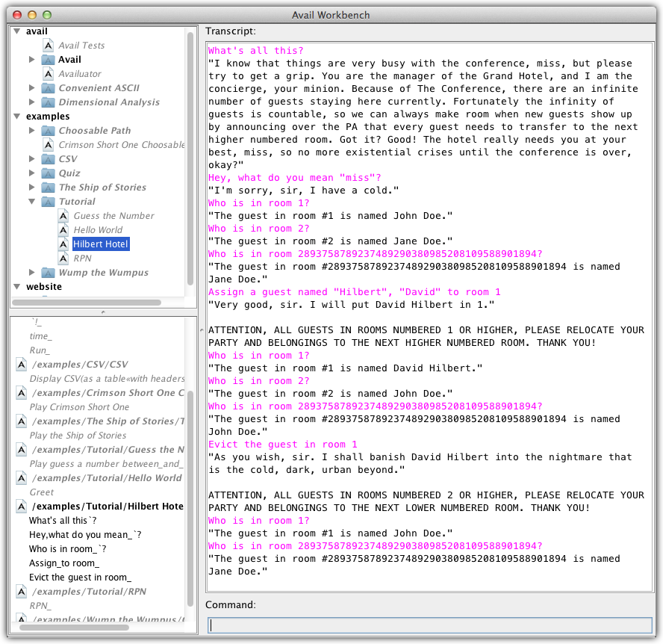Expand the Convenient ASCII node

31,88
